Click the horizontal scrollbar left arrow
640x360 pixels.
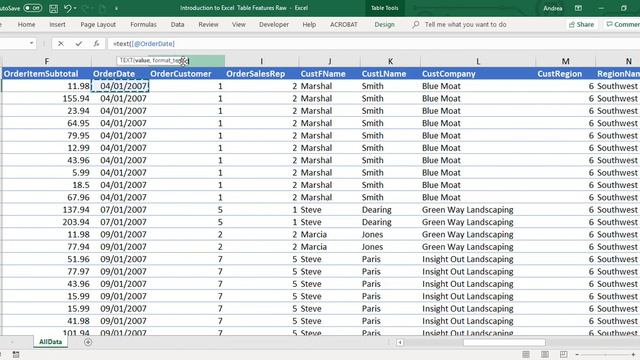(x=400, y=342)
